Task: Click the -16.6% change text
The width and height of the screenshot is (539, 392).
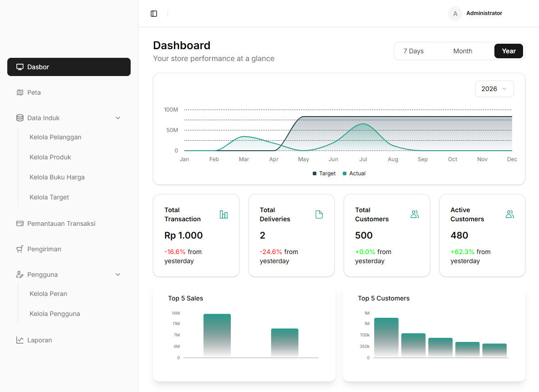Action: point(175,252)
